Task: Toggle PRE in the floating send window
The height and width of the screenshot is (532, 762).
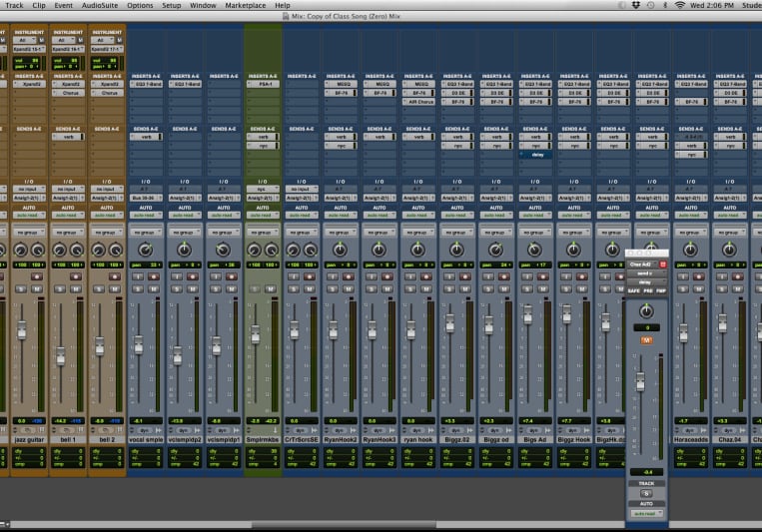Action: [x=648, y=291]
